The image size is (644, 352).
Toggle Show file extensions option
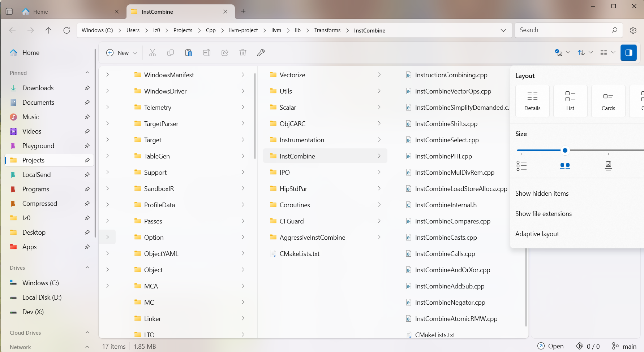click(544, 214)
